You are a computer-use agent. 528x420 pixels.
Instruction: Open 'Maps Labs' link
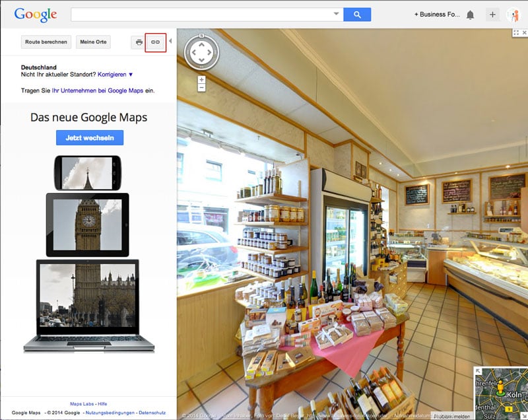click(82, 404)
